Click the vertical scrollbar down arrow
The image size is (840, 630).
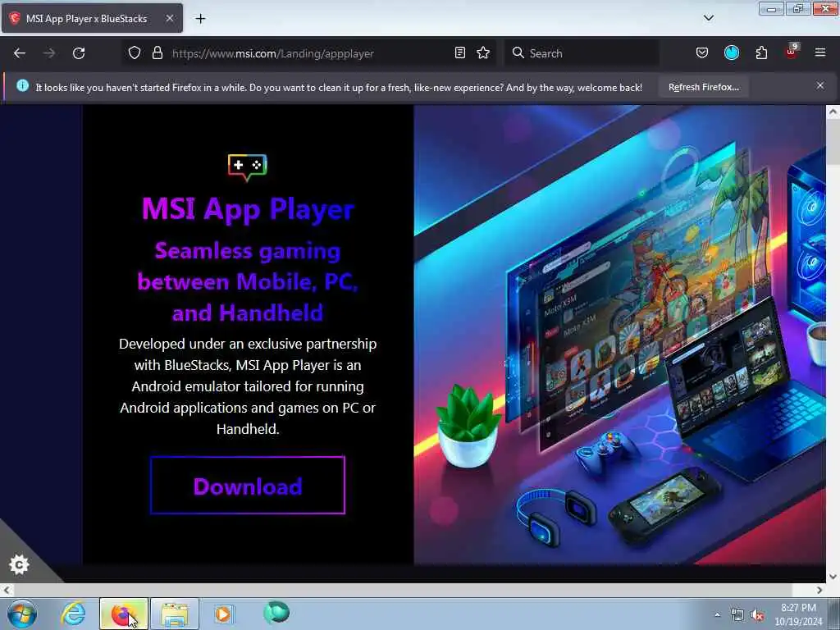833,577
